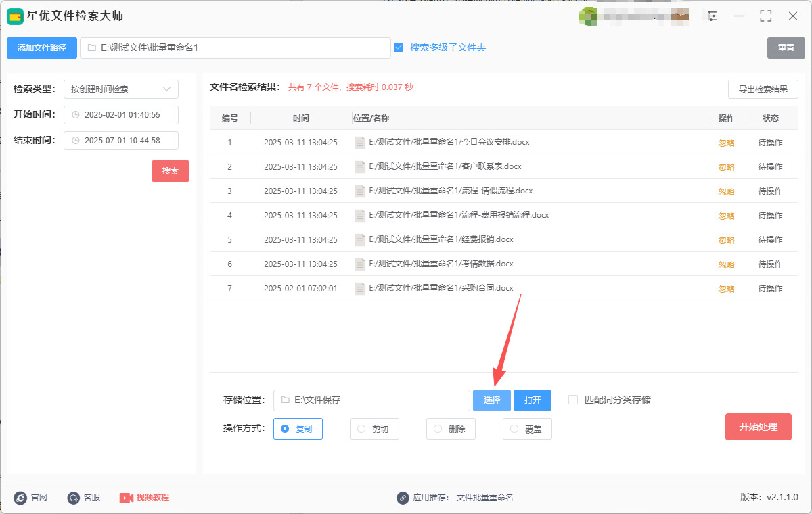Screen dimensions: 812x514
Task: Open the 官网 website icon
Action: (20, 498)
